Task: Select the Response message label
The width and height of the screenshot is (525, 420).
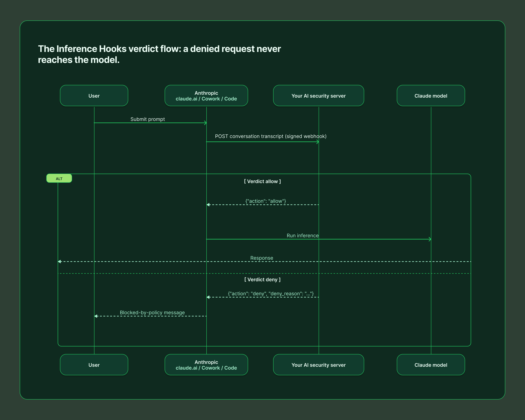Action: [262, 258]
